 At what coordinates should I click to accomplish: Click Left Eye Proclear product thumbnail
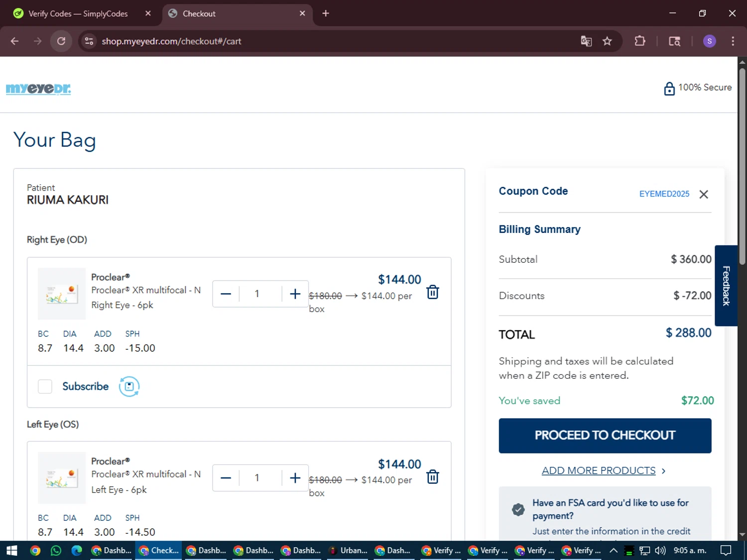coord(62,478)
